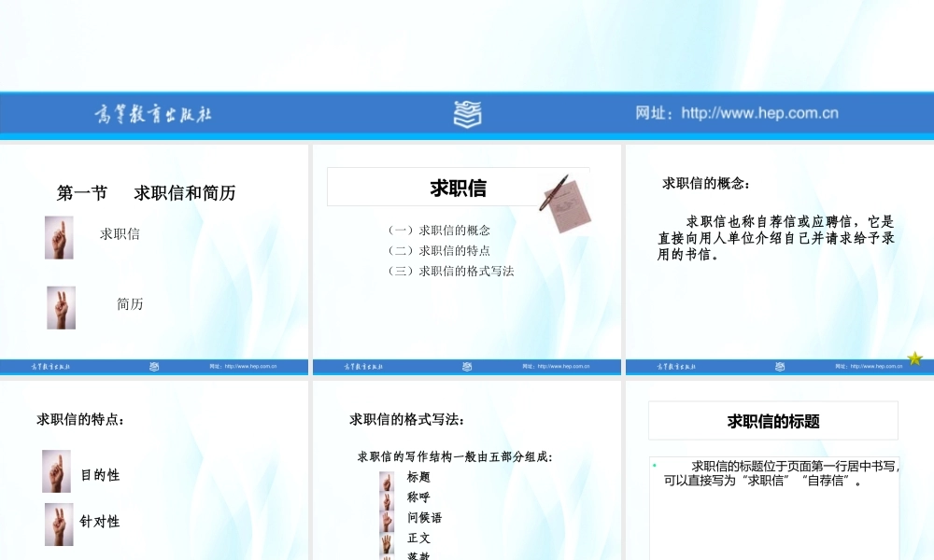Click the footer website link on the first slide

(x=242, y=366)
